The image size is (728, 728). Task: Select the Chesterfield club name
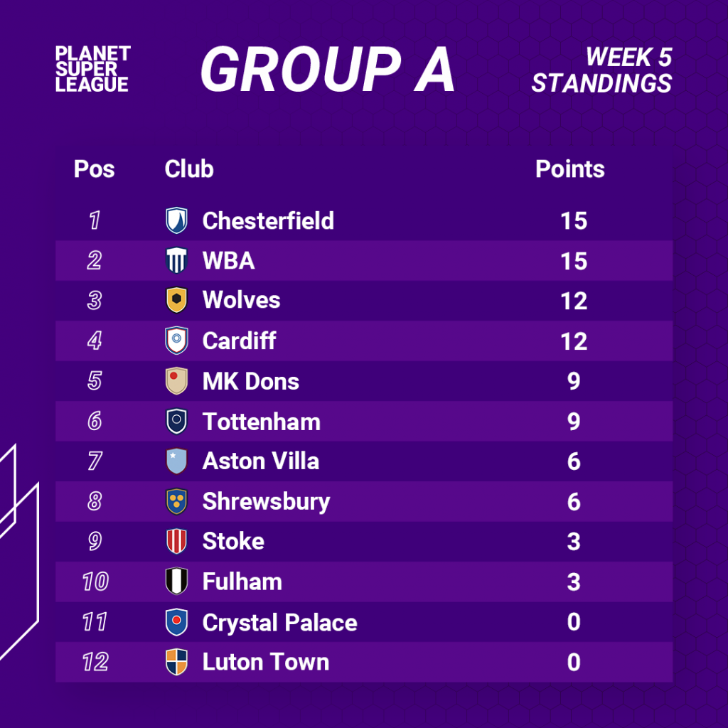pyautogui.click(x=268, y=220)
